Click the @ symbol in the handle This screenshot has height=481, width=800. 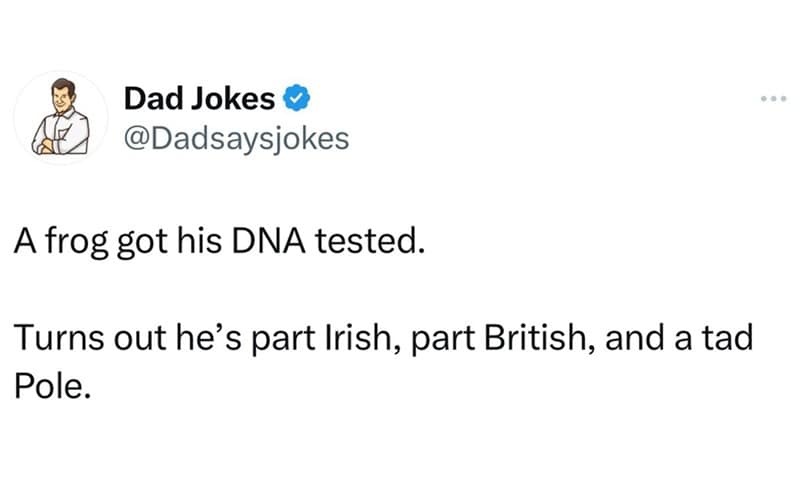(137, 139)
